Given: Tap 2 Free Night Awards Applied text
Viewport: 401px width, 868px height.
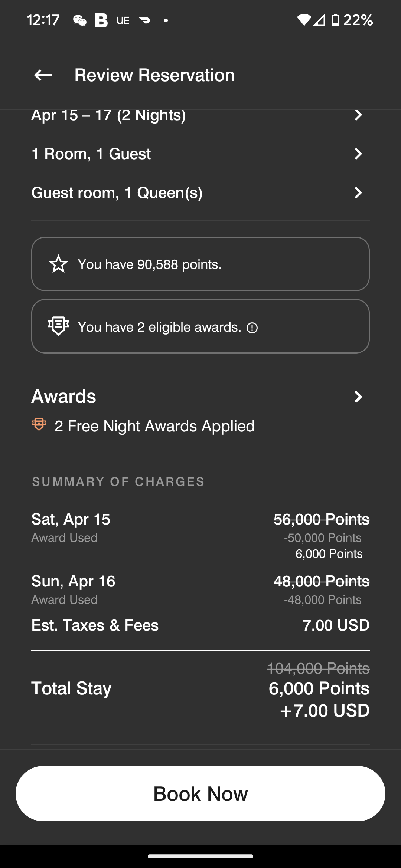Looking at the screenshot, I should pyautogui.click(x=154, y=426).
